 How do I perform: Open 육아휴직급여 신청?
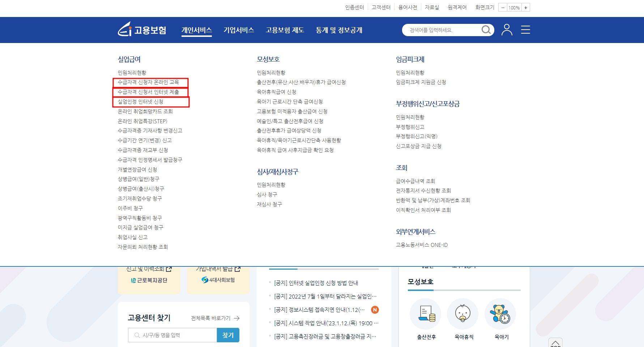[277, 92]
